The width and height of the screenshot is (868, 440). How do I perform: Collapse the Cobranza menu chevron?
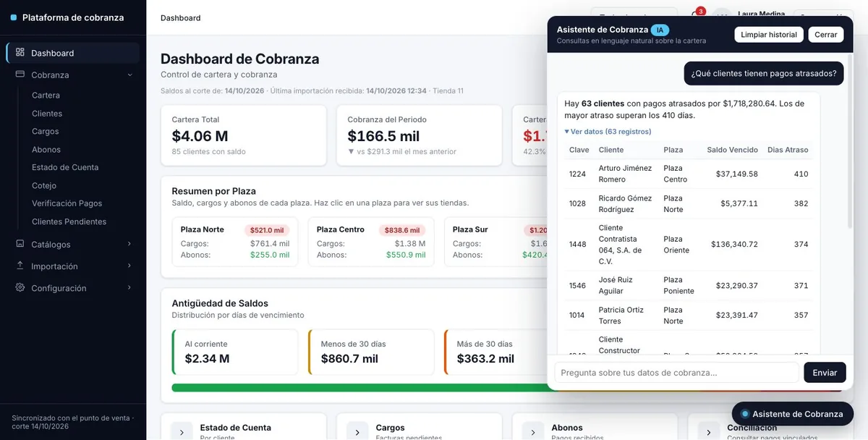(x=129, y=75)
